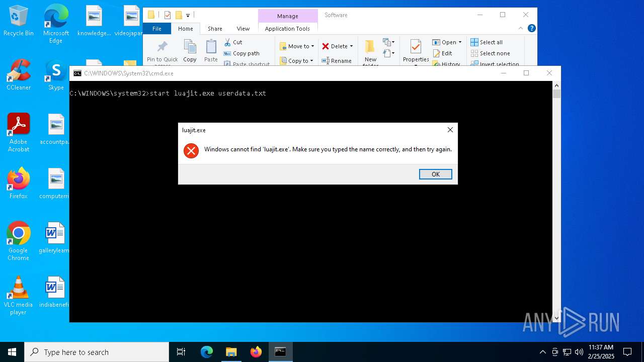Switch to the Share ribbon tab

coord(215,29)
